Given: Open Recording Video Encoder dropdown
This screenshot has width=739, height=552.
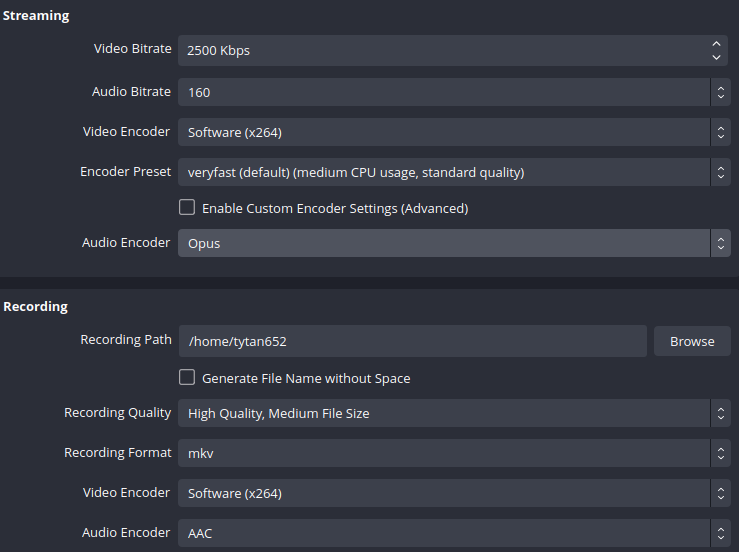Looking at the screenshot, I should [x=454, y=493].
